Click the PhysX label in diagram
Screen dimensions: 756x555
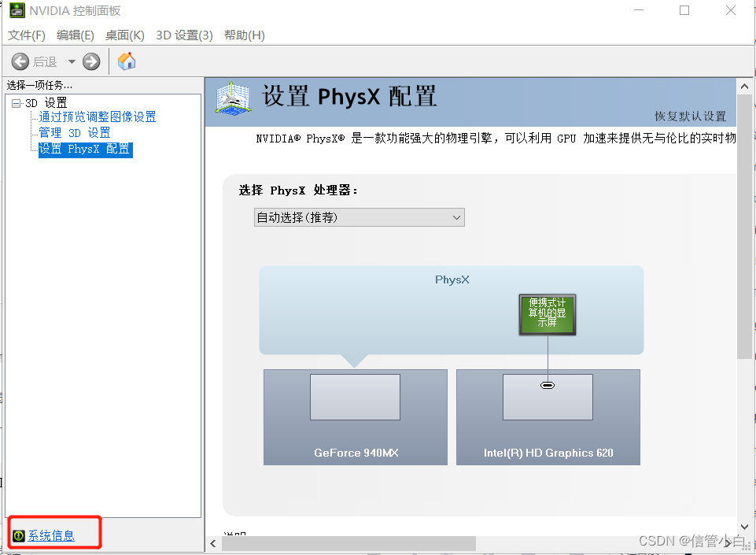[452, 280]
